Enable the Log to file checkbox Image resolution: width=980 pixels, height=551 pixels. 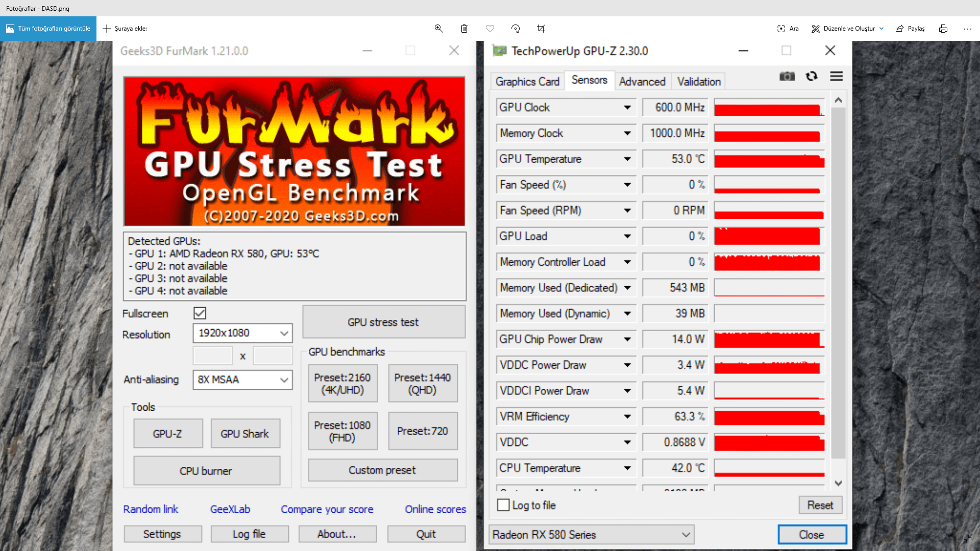pos(503,505)
